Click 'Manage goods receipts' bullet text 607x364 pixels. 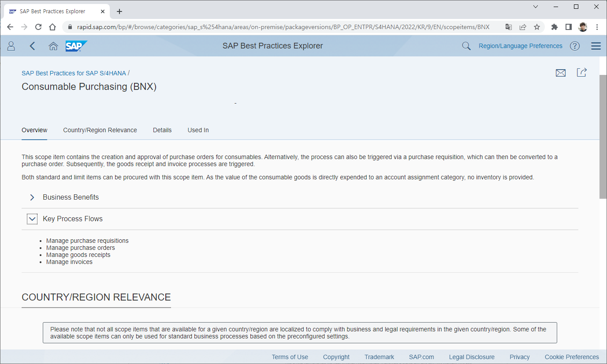click(x=78, y=255)
